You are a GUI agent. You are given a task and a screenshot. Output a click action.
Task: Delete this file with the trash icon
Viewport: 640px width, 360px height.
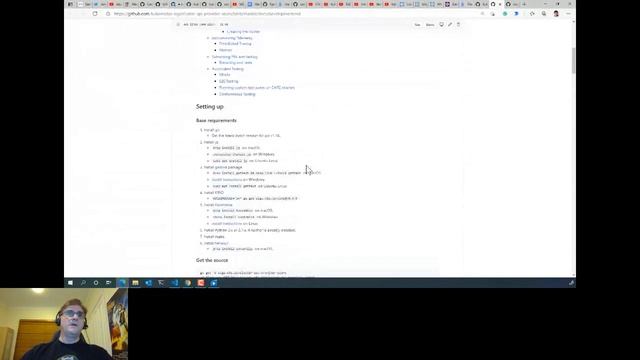458,24
